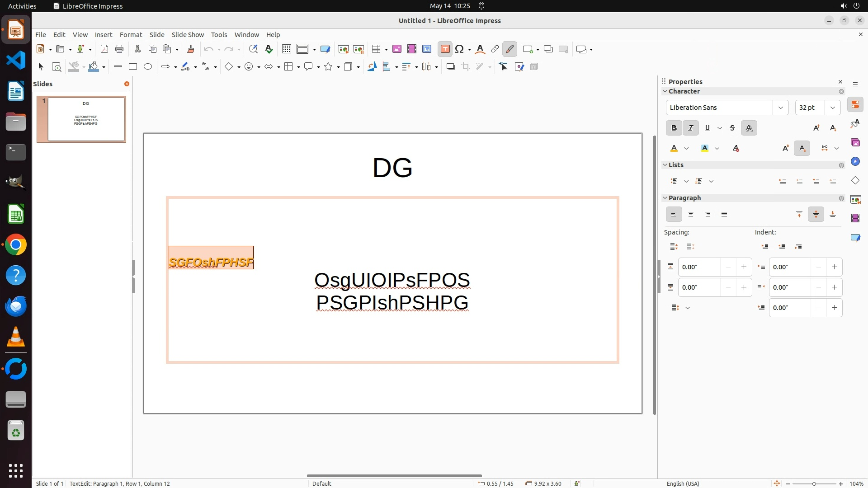Open the Format menu

click(131, 35)
